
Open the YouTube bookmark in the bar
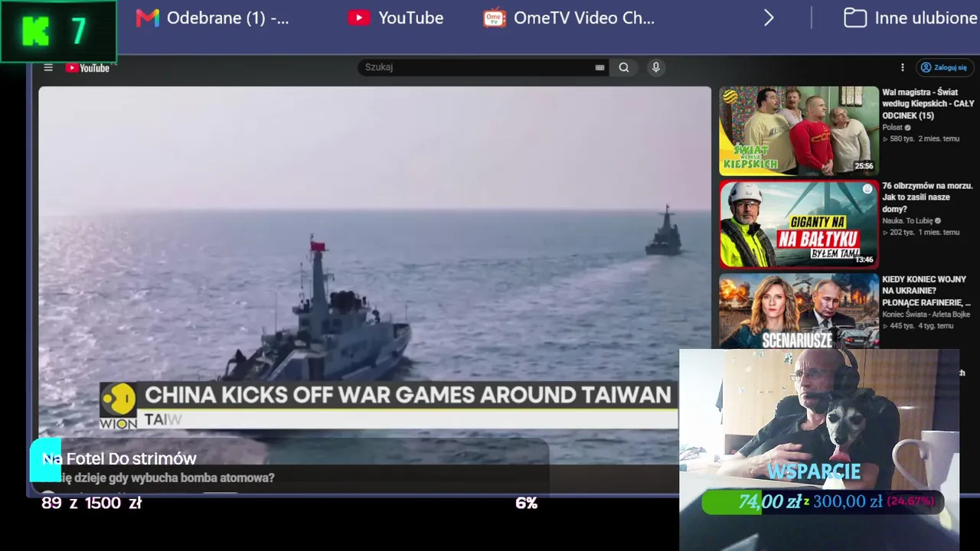396,18
